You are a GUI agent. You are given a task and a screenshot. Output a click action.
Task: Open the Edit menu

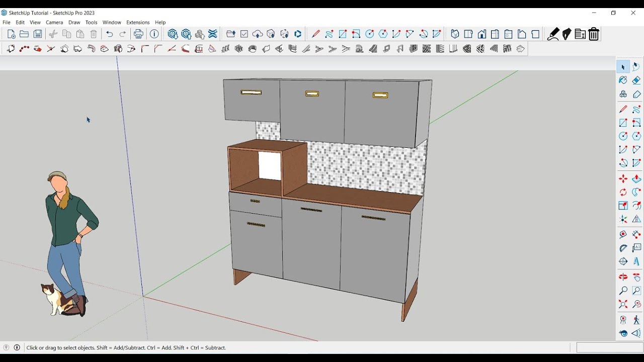click(20, 22)
